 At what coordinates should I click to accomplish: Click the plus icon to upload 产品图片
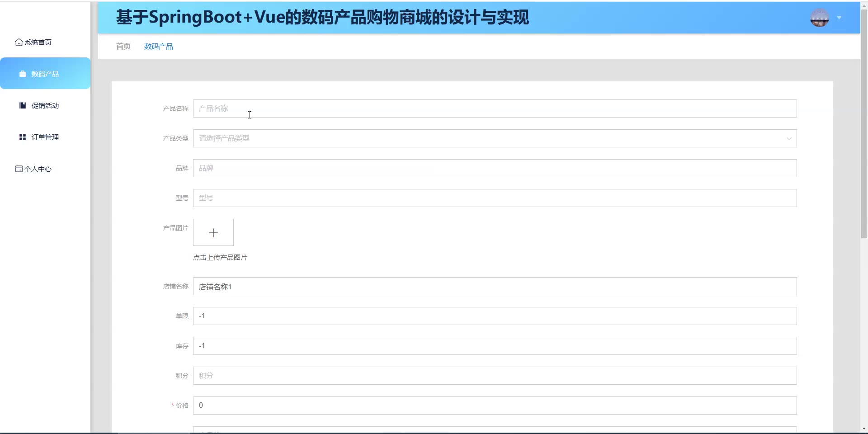213,232
